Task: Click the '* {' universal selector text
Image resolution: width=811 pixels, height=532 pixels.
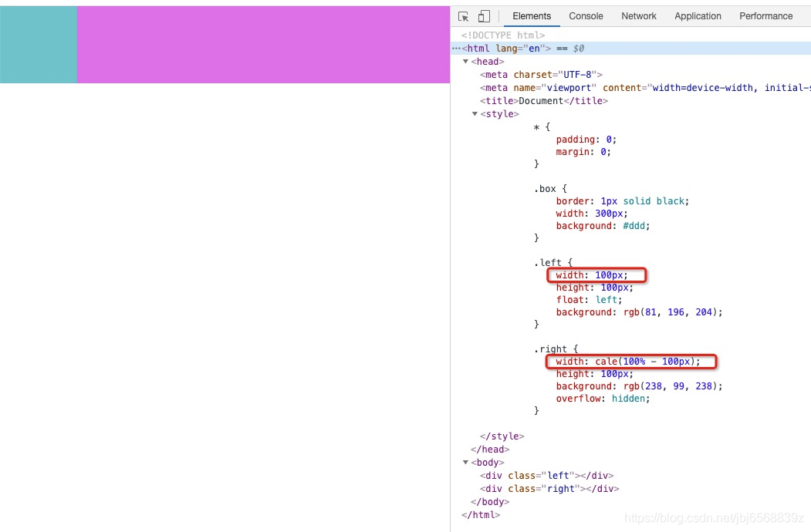Action: click(x=542, y=127)
